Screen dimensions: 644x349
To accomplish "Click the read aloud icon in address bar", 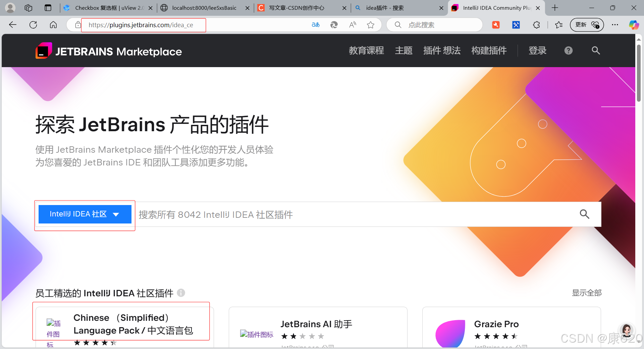I will point(353,25).
